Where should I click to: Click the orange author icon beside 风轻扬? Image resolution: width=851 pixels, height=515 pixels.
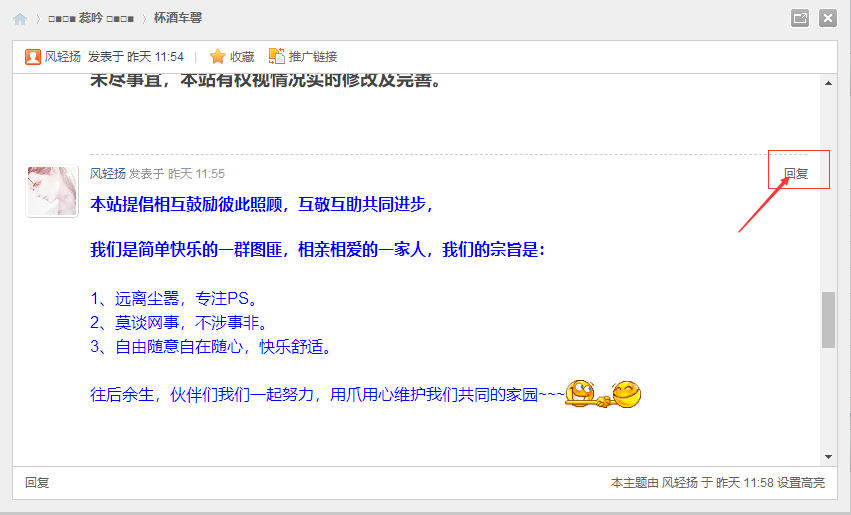coord(33,56)
